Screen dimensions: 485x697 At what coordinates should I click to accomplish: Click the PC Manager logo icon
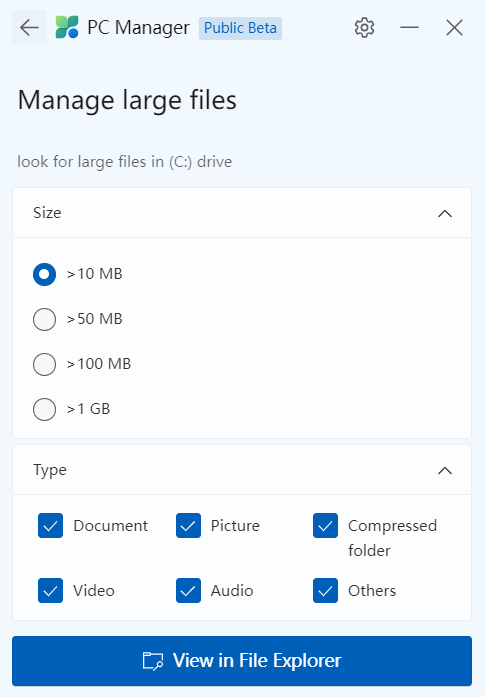67,28
